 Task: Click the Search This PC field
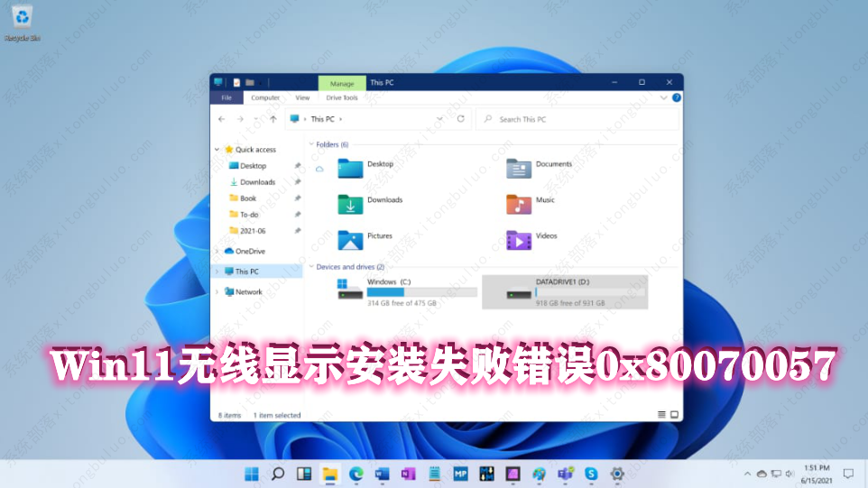[x=577, y=119]
